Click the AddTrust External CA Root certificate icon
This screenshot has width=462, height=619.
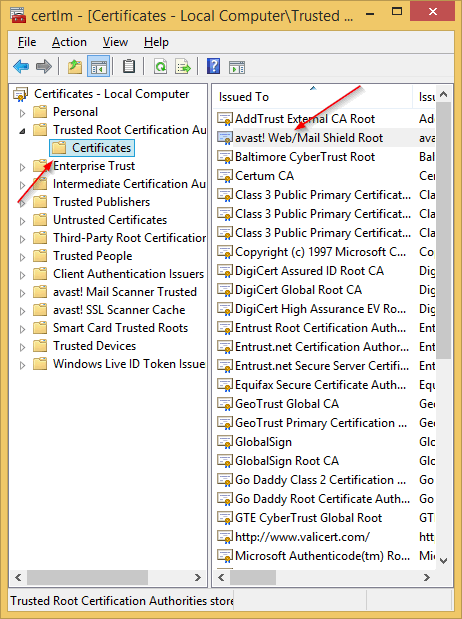point(225,119)
